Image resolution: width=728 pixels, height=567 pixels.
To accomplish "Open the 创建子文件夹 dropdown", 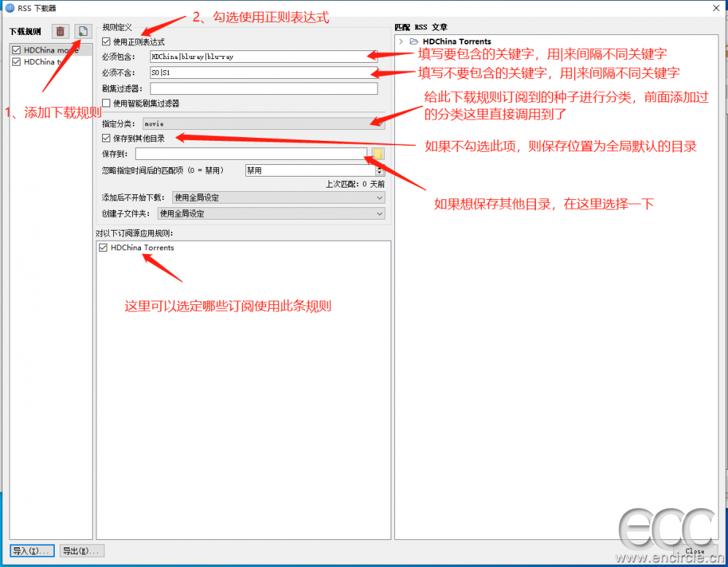I will [x=271, y=214].
